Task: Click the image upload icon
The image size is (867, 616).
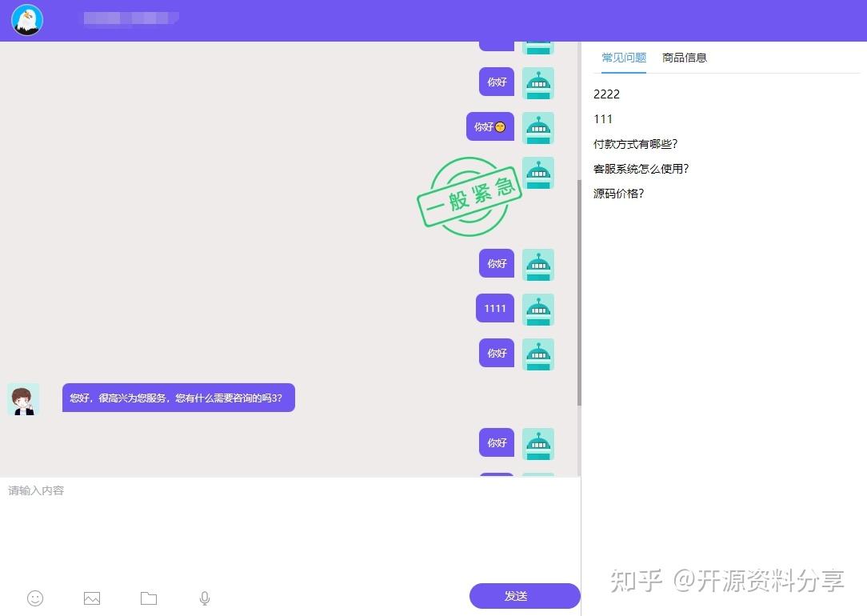Action: [92, 598]
